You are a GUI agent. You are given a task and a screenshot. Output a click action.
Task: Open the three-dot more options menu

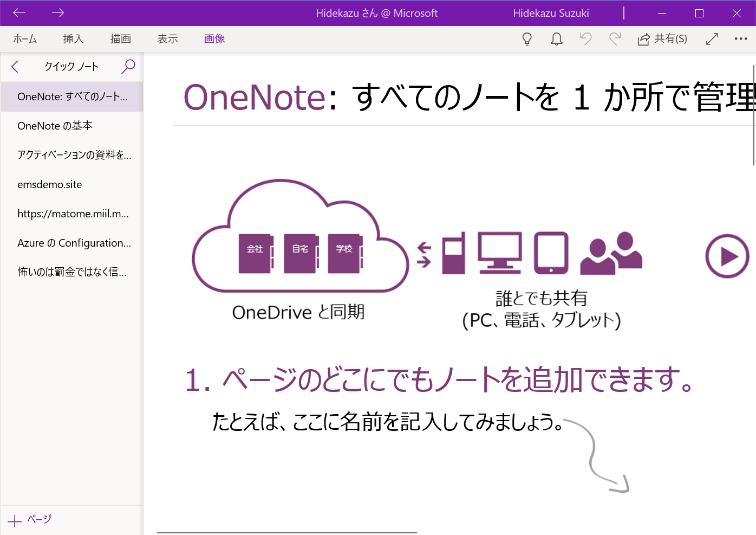pyautogui.click(x=741, y=39)
